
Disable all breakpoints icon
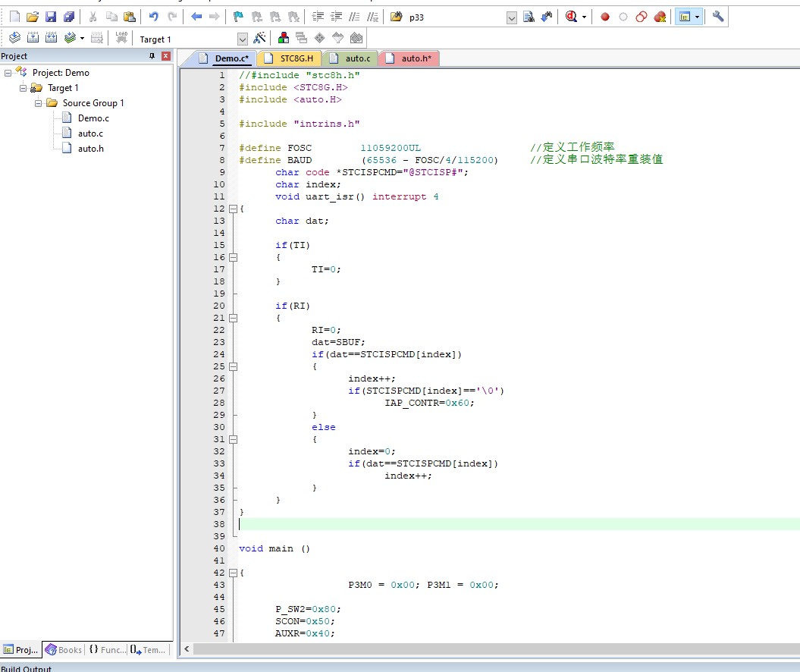coord(642,17)
